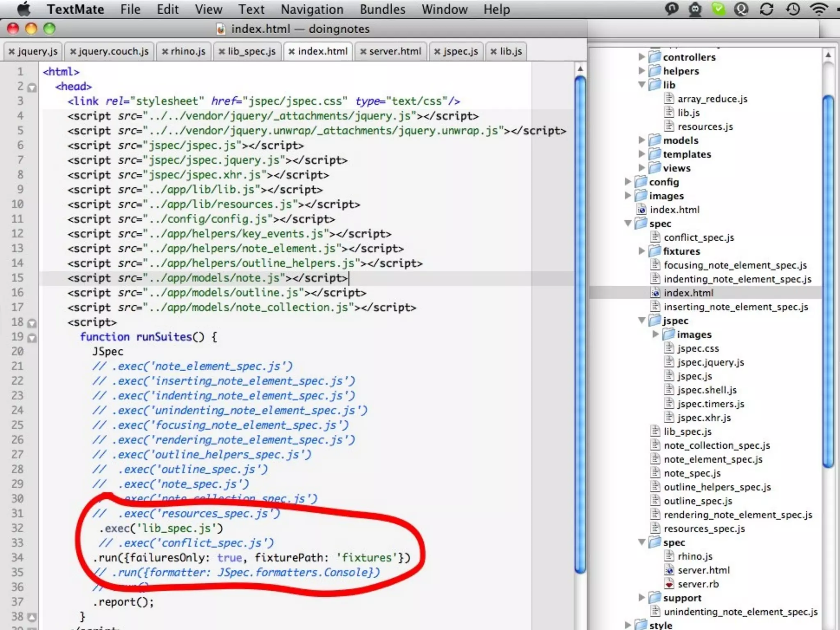Expand the config folder
Image resolution: width=840 pixels, height=630 pixels.
coord(628,182)
